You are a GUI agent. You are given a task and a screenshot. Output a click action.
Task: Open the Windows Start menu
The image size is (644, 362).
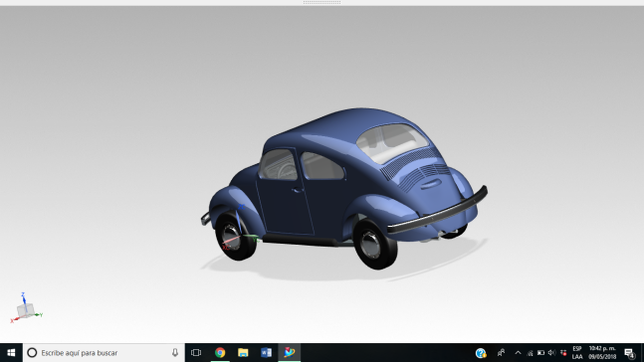11,353
